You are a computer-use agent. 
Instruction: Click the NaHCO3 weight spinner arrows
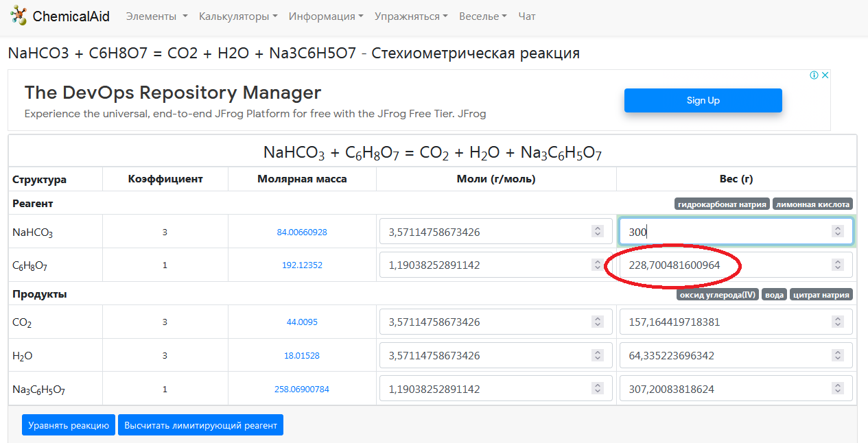click(838, 232)
